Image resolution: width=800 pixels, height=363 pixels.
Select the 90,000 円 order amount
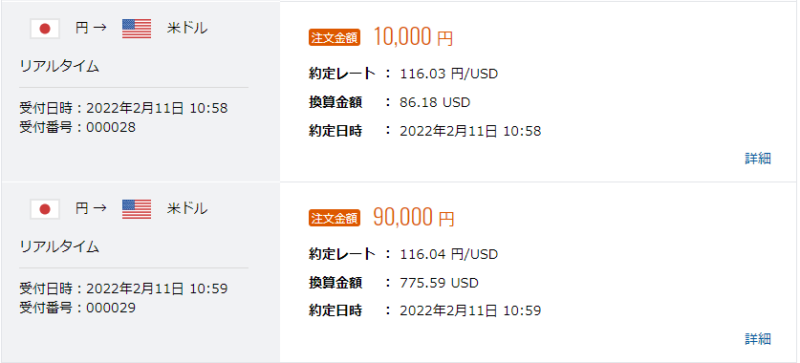(413, 218)
